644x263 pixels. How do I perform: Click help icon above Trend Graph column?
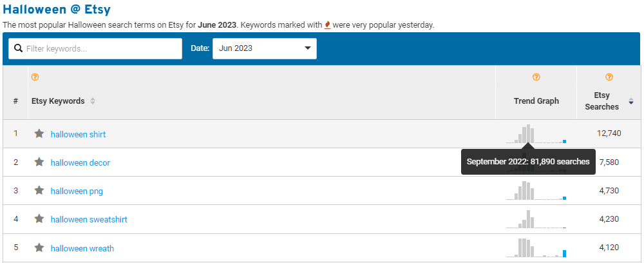[x=536, y=77]
